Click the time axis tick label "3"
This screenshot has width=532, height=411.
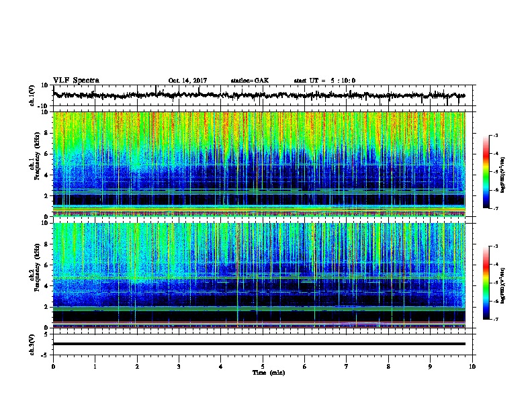tap(179, 367)
